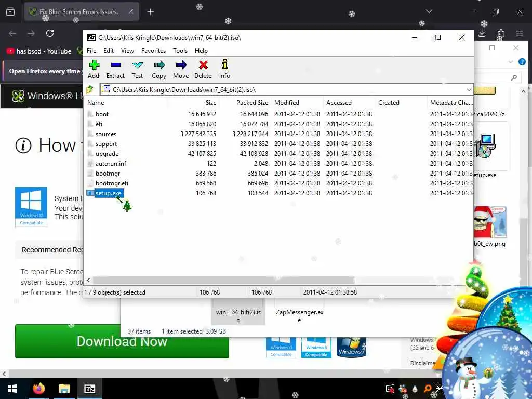Go up one folder level in 7-Zip
This screenshot has width=532, height=399.
pyautogui.click(x=90, y=89)
